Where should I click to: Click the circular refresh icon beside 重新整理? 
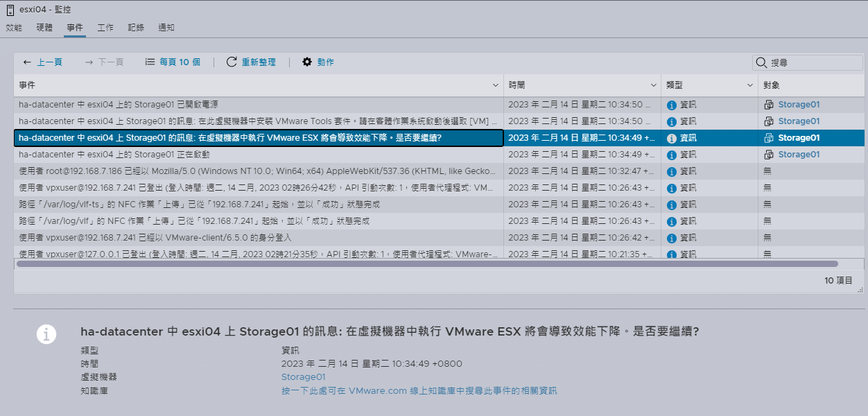point(232,62)
